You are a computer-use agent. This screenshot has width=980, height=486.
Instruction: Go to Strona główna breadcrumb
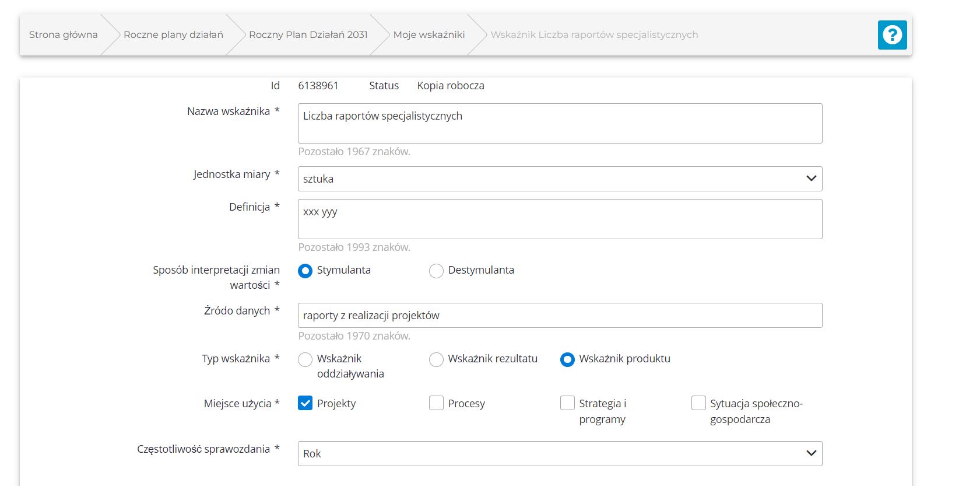(x=64, y=35)
